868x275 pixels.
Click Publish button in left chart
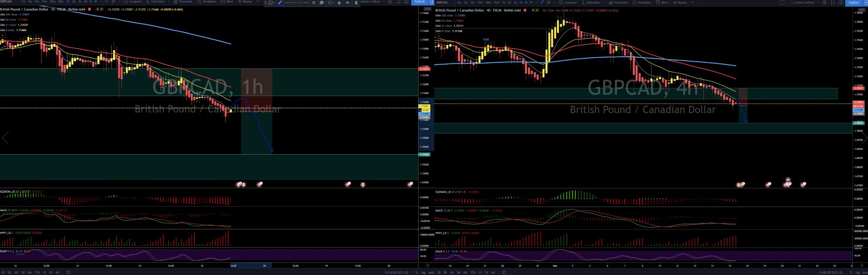pyautogui.click(x=420, y=2)
